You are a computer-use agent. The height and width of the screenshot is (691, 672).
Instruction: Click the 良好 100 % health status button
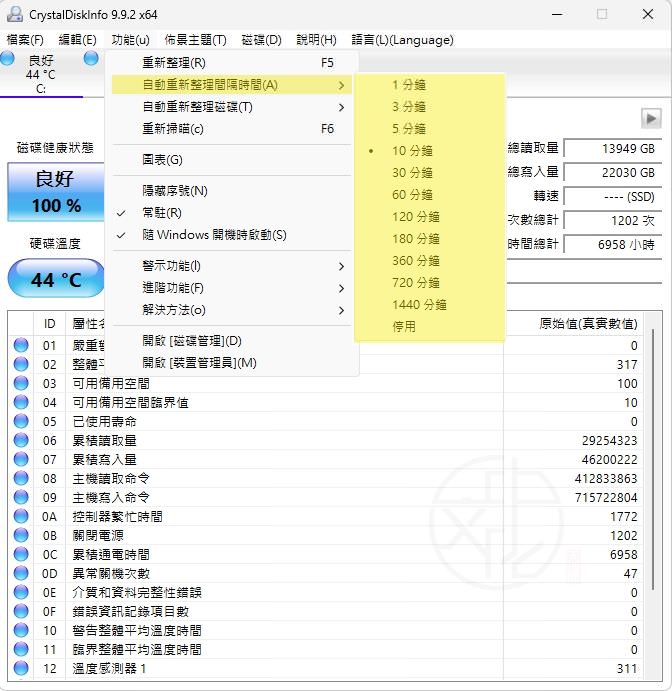(56, 192)
